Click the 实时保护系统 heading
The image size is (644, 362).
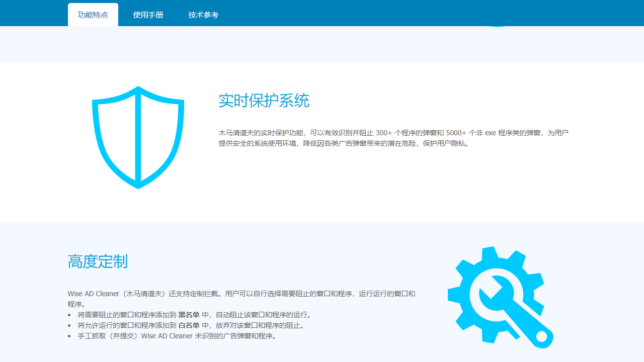(x=264, y=101)
